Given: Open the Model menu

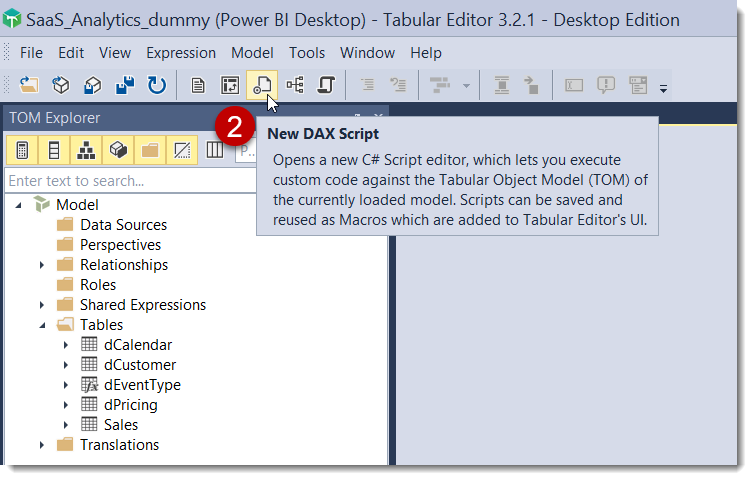Looking at the screenshot, I should coord(252,53).
